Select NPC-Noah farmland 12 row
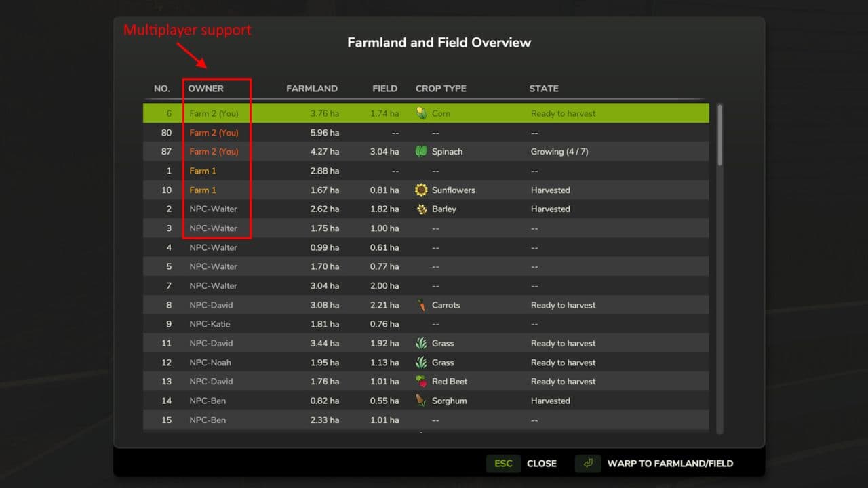The image size is (868, 488). [x=426, y=363]
